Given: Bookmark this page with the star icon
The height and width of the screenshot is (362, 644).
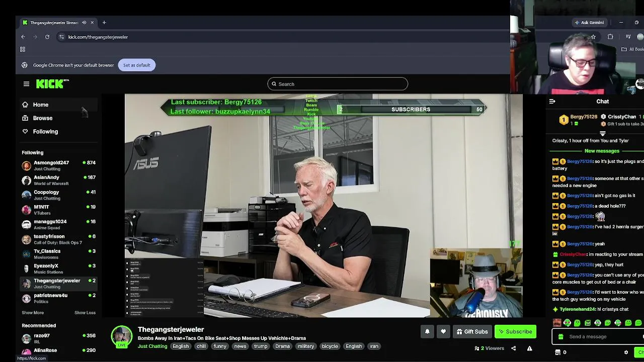Looking at the screenshot, I should 593,37.
